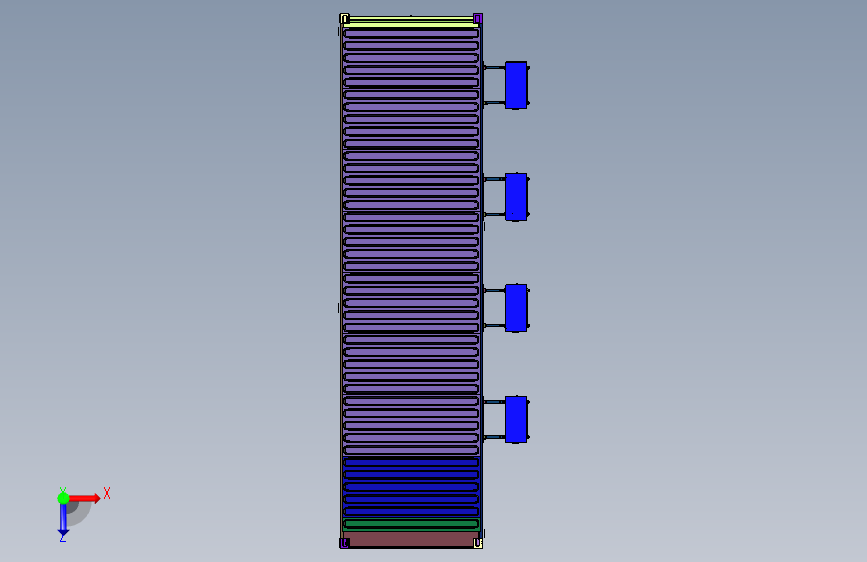Select the purple corner fitting at the model's bottom left

[344, 543]
